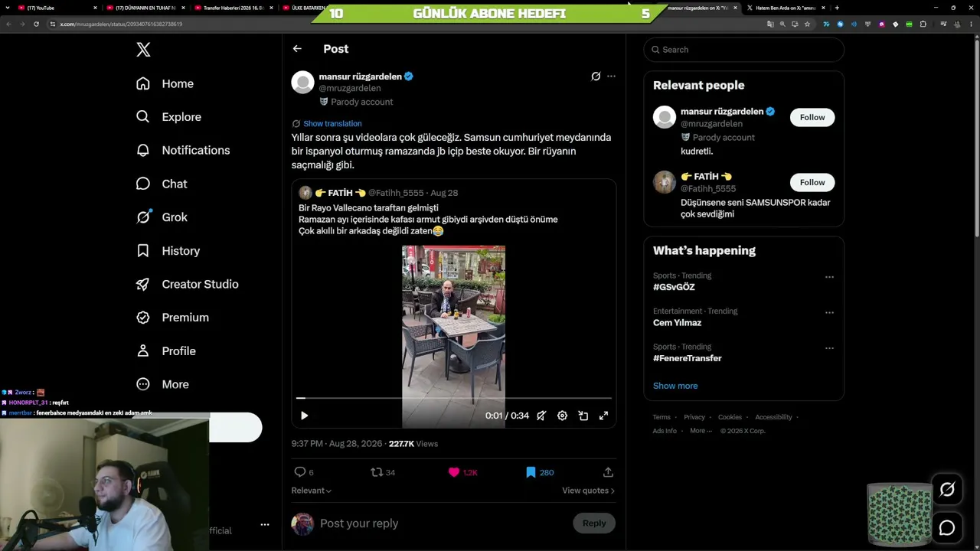Viewport: 980px width, 551px height.
Task: Seek on the video progress bar
Action: 454,398
